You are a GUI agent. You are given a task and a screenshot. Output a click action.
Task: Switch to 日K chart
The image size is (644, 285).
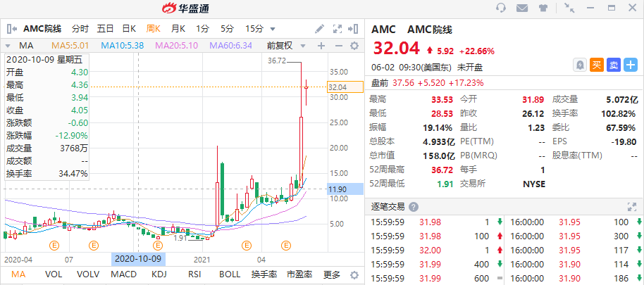click(130, 29)
